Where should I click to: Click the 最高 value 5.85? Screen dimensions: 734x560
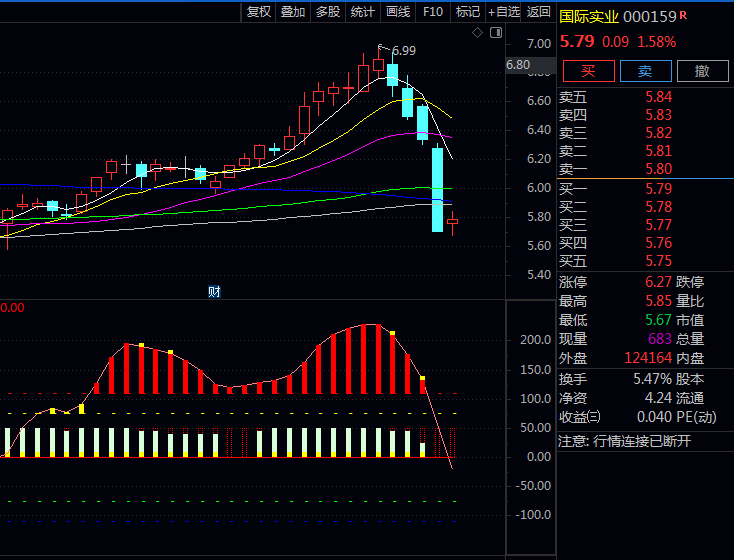[659, 301]
